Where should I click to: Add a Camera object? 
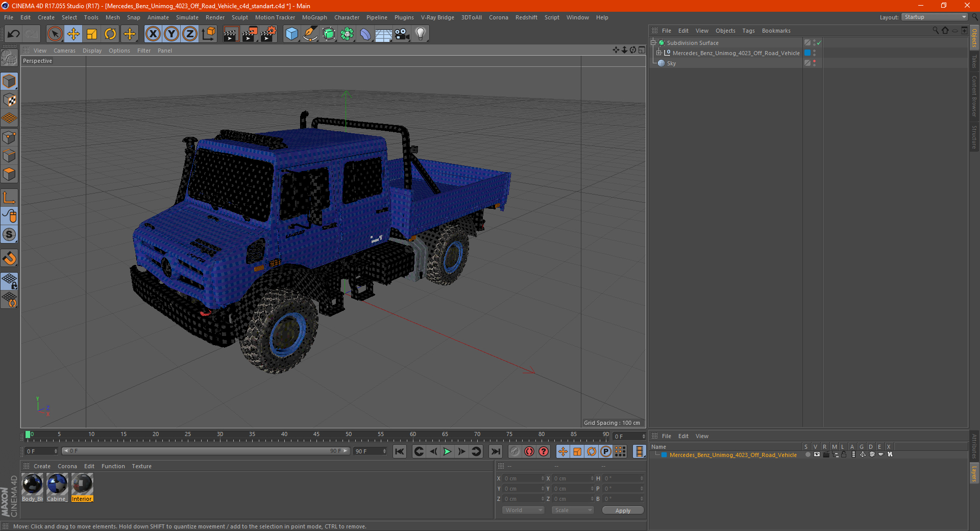(x=402, y=34)
